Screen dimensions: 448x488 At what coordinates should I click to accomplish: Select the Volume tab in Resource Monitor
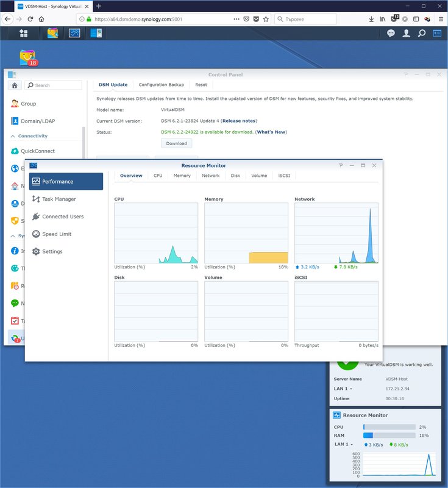pos(259,176)
